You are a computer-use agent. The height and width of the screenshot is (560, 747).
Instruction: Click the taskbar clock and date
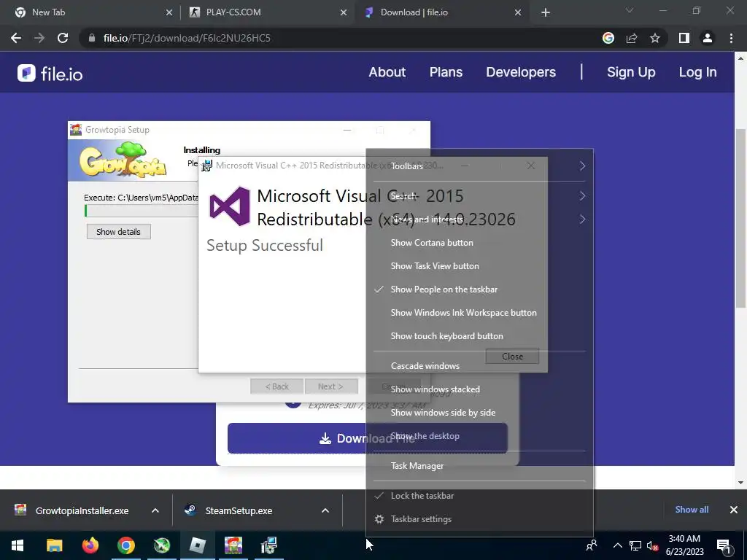click(684, 545)
